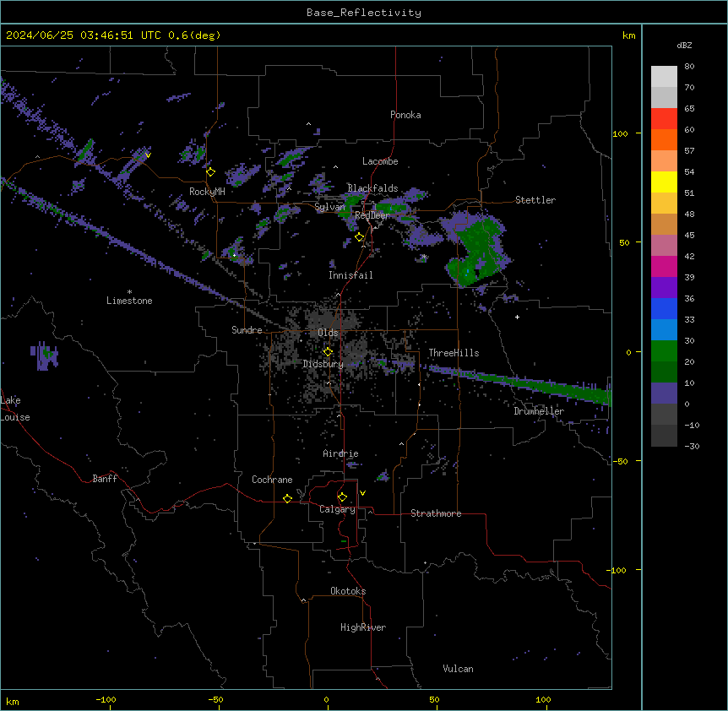Click the Drumheller town label
The height and width of the screenshot is (711, 728).
[x=539, y=411]
